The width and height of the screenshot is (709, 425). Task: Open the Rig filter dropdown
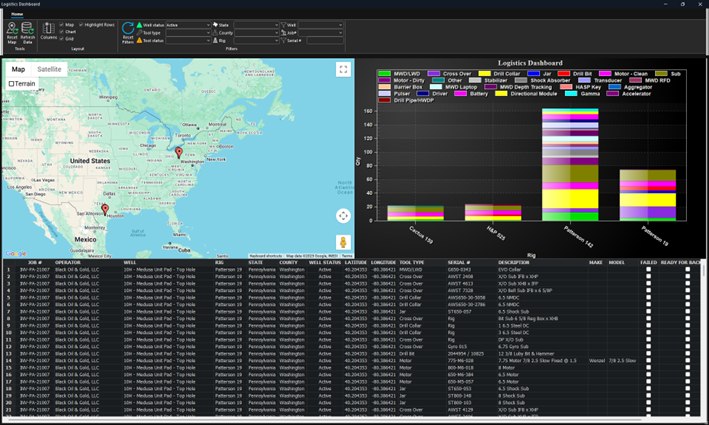(x=255, y=41)
